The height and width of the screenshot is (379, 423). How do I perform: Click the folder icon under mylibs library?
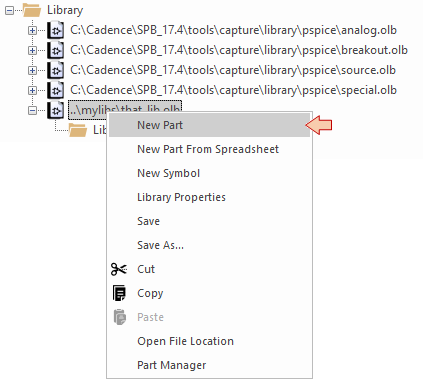78,130
